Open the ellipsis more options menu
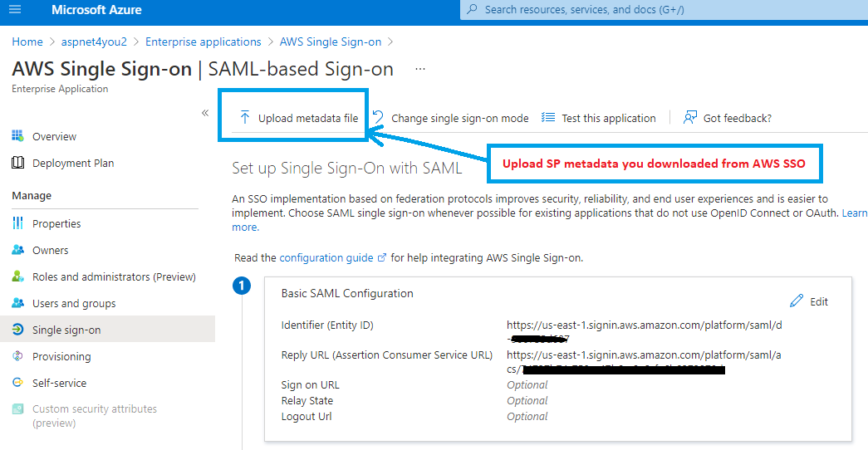The width and height of the screenshot is (868, 450). pos(420,69)
